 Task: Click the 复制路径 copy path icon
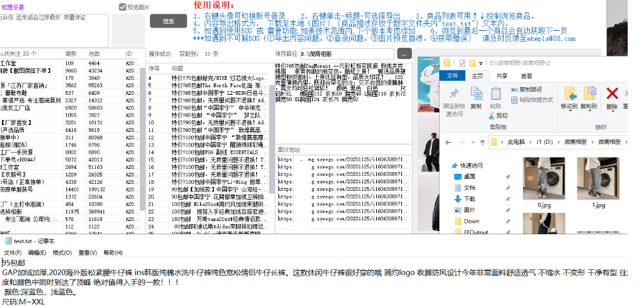pos(514,90)
